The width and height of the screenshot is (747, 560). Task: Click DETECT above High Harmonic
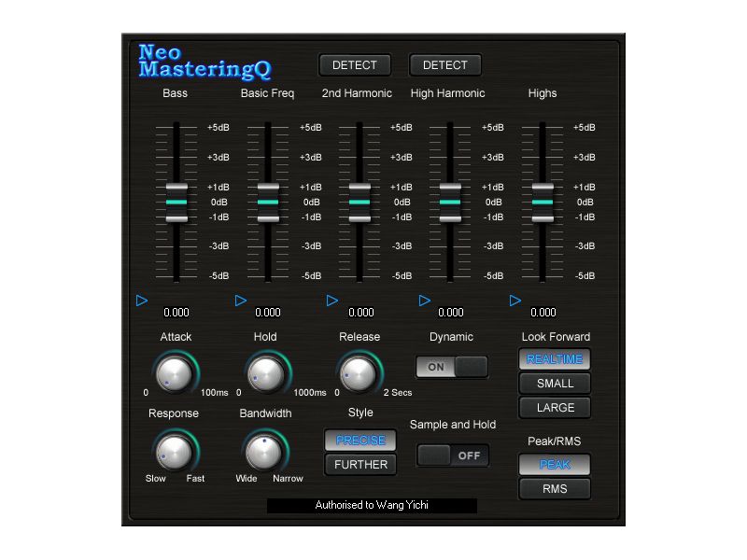444,64
